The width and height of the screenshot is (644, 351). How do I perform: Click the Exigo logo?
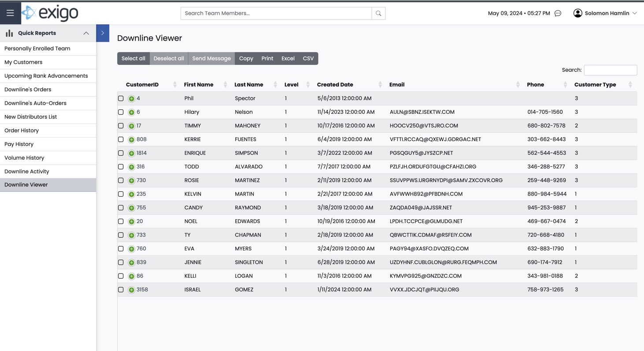pyautogui.click(x=50, y=13)
